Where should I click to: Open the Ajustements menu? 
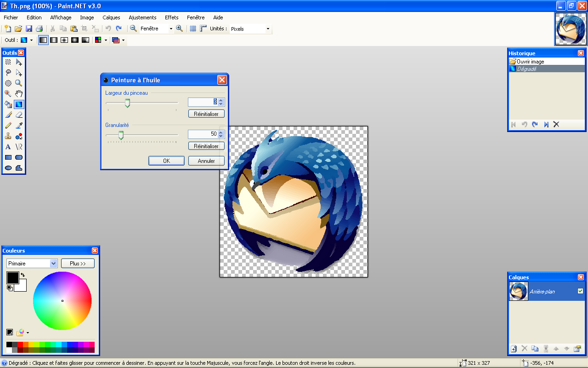tap(142, 17)
